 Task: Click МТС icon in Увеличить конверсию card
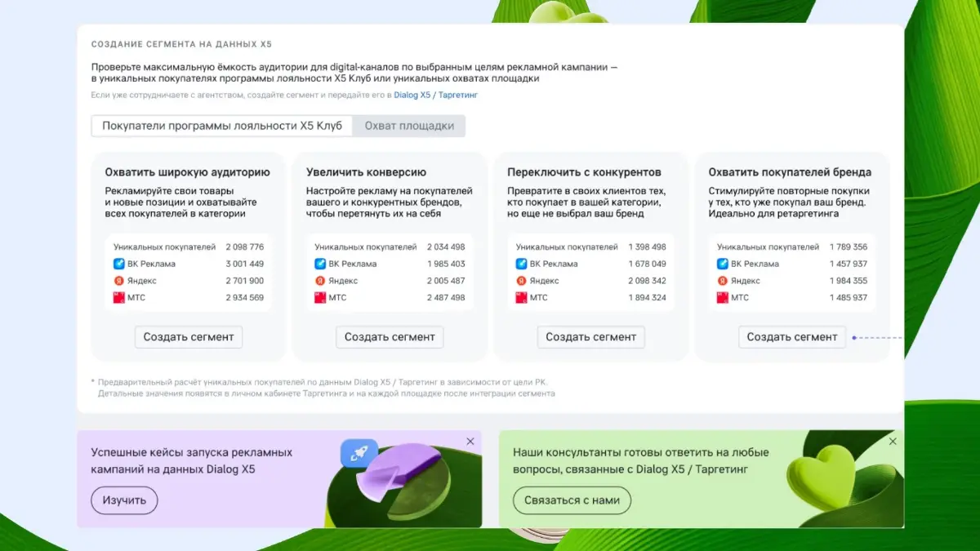[320, 298]
